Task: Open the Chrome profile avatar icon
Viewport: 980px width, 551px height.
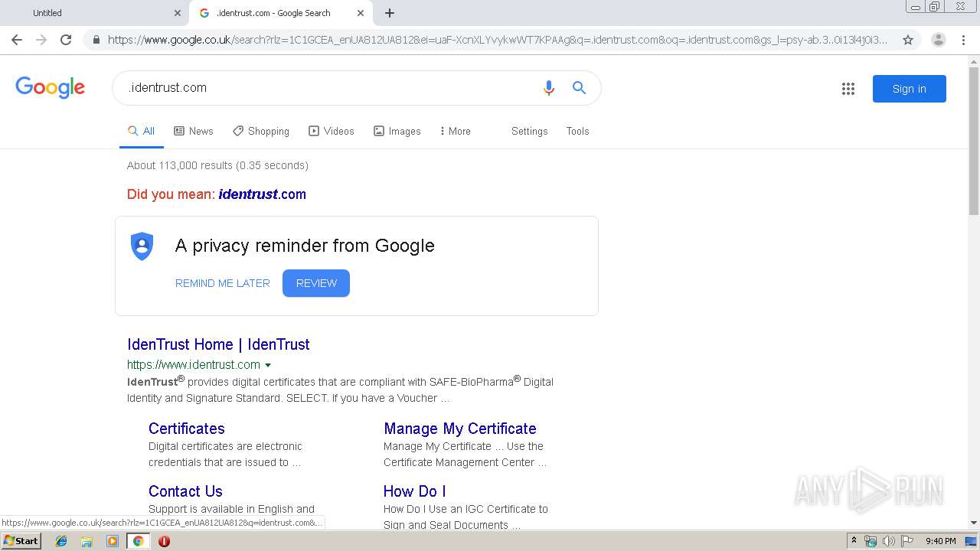Action: tap(938, 40)
